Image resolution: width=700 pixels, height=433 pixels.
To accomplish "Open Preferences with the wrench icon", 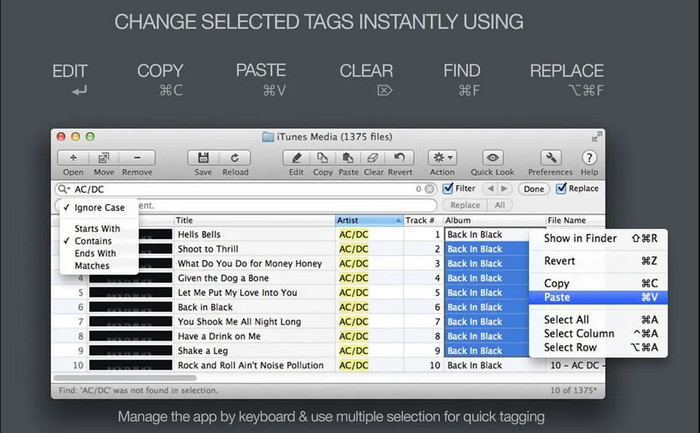I will click(x=551, y=158).
